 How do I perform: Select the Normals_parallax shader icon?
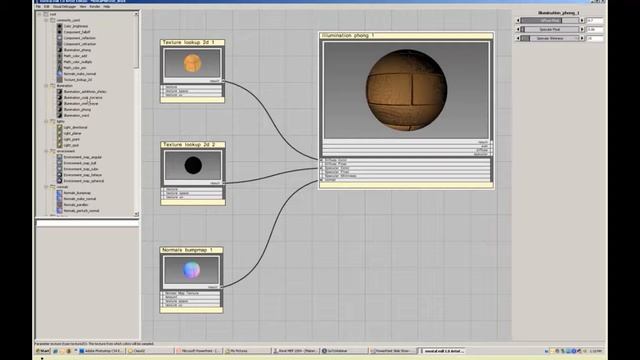(60, 204)
